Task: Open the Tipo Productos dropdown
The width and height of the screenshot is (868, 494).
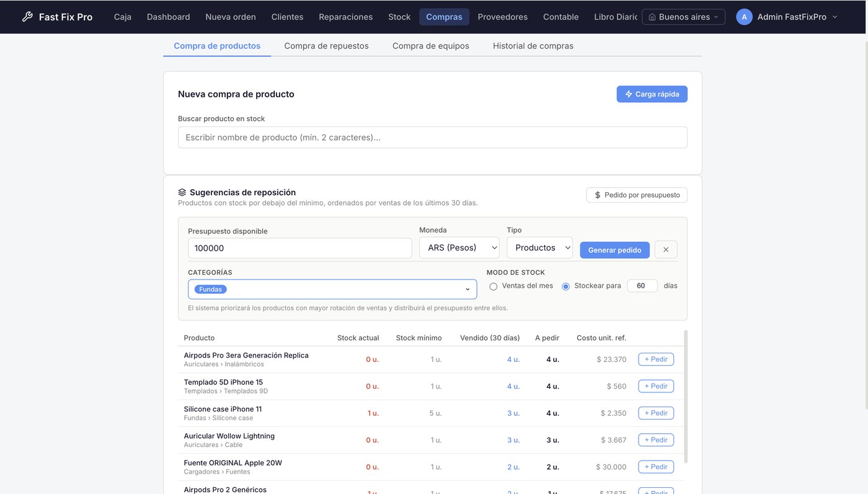Action: point(540,247)
